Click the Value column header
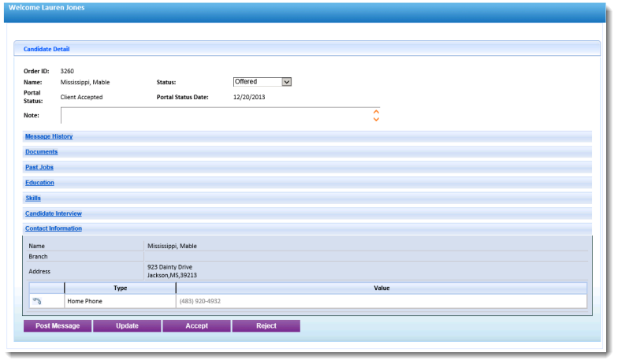This screenshot has width=618, height=364. pyautogui.click(x=381, y=288)
